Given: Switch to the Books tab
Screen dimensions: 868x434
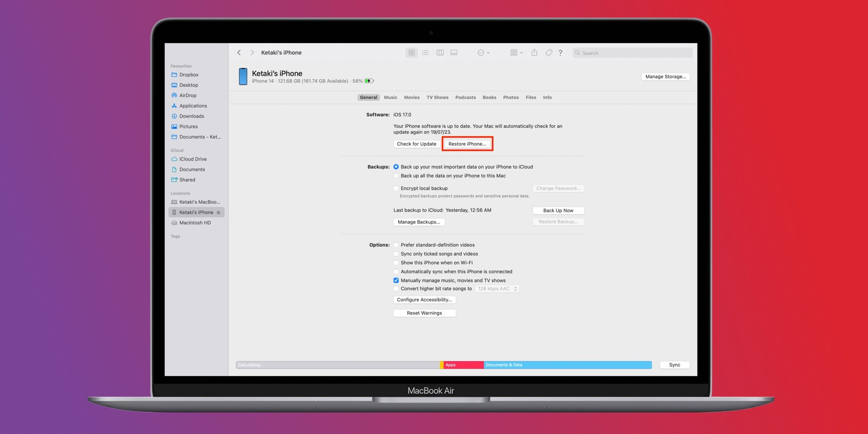Looking at the screenshot, I should coord(490,98).
